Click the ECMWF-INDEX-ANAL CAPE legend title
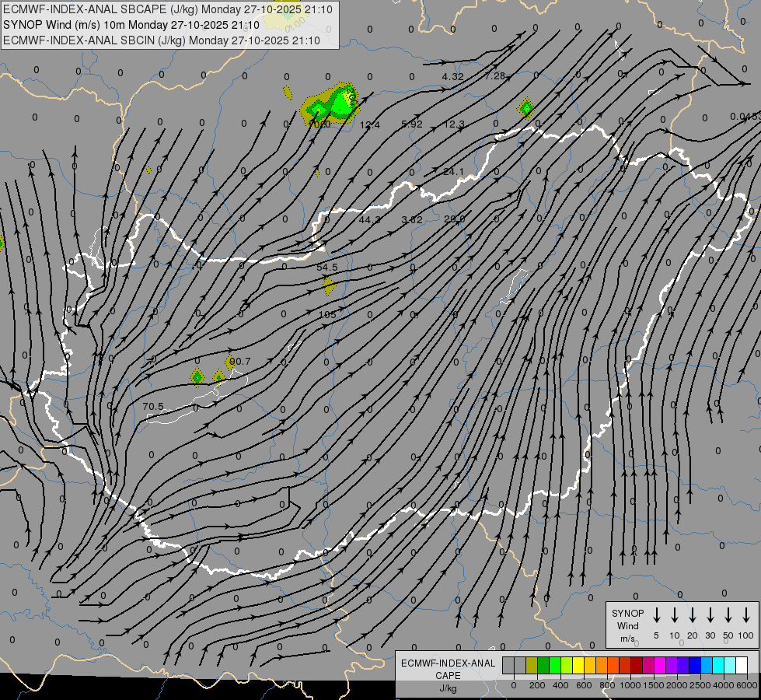The height and width of the screenshot is (700, 761). coord(448,670)
